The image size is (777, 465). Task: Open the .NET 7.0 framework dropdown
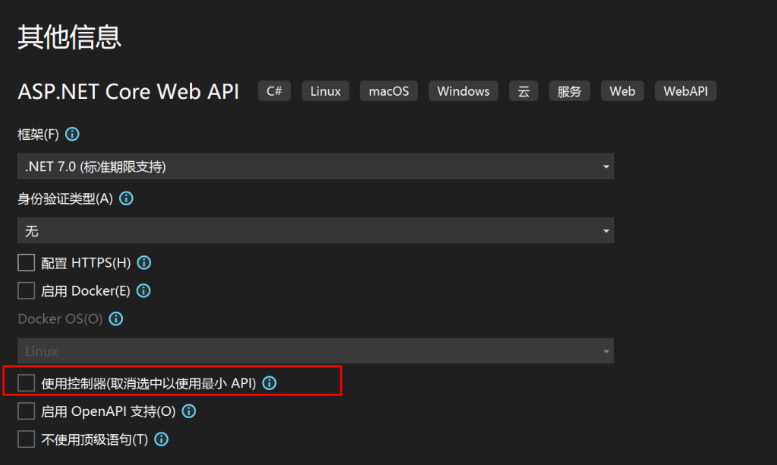[x=315, y=166]
